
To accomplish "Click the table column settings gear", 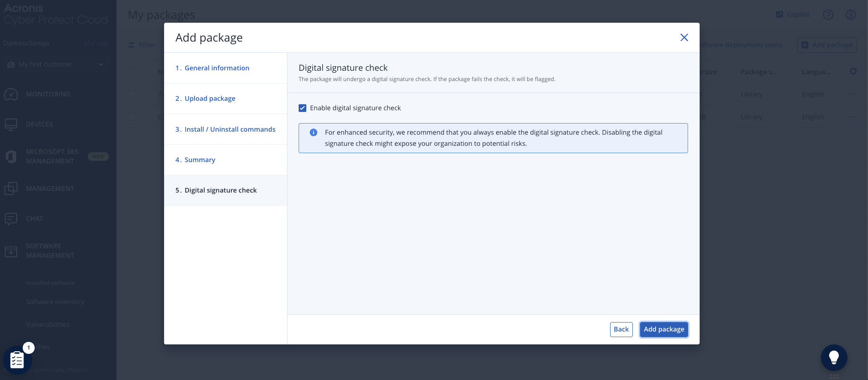I will (x=853, y=72).
